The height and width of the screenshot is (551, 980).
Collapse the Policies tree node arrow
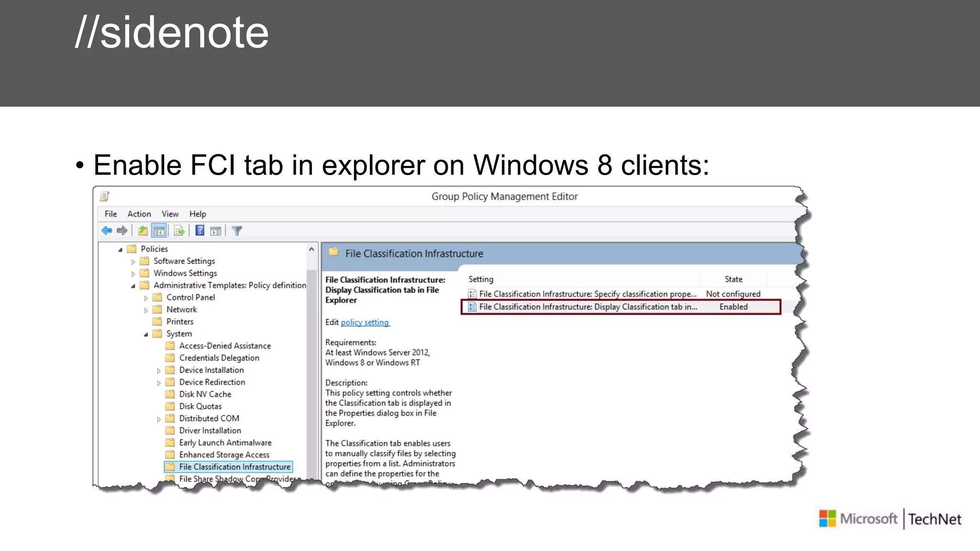click(120, 250)
